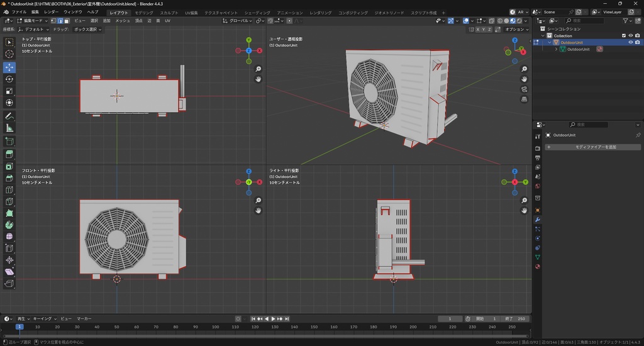Switch to the モデリング workspace tab
This screenshot has width=644, height=346.
tap(144, 13)
